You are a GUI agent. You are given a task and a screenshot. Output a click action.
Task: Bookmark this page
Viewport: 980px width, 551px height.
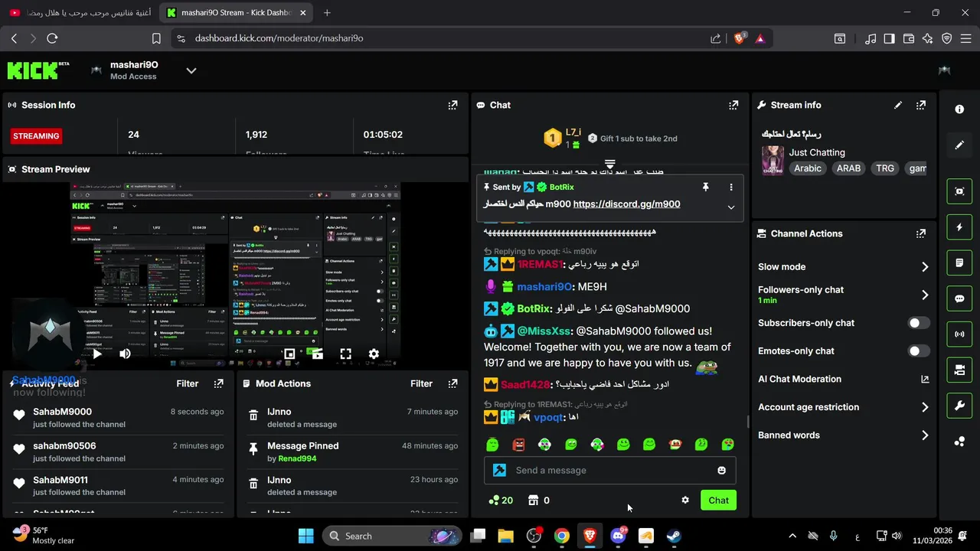coord(156,38)
